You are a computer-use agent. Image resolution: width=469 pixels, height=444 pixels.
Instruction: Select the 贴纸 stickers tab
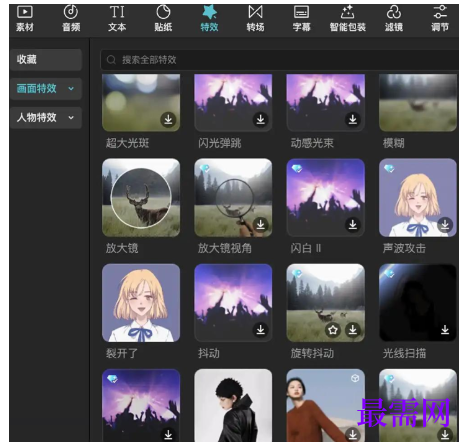(163, 19)
